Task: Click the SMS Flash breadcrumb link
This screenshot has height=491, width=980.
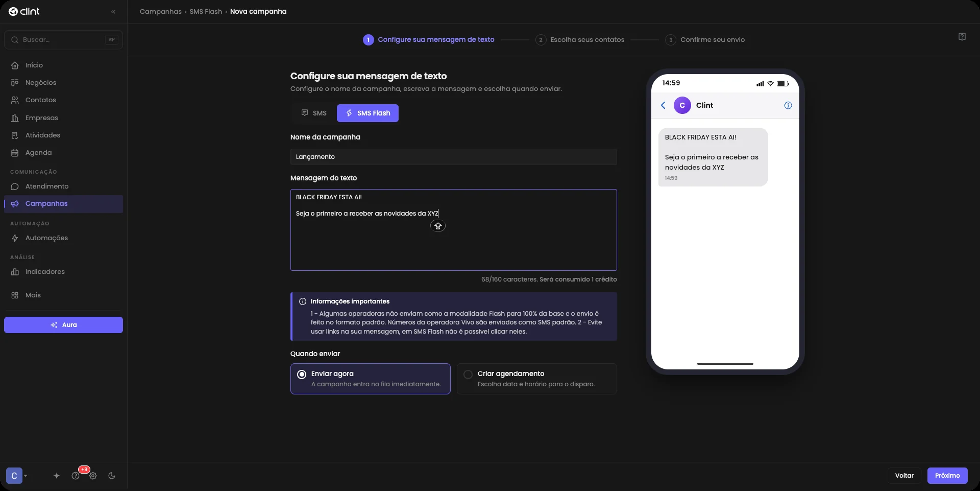Action: coord(206,11)
